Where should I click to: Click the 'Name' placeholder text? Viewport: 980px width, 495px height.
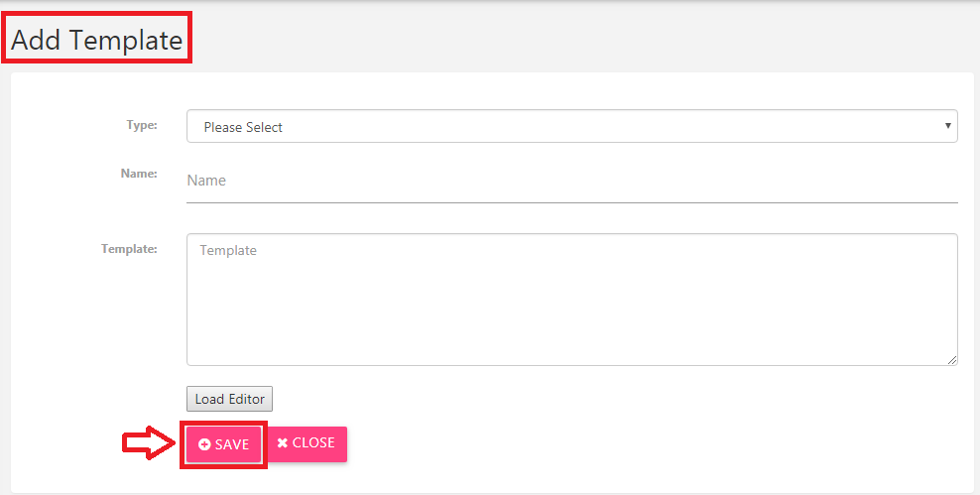(x=206, y=181)
